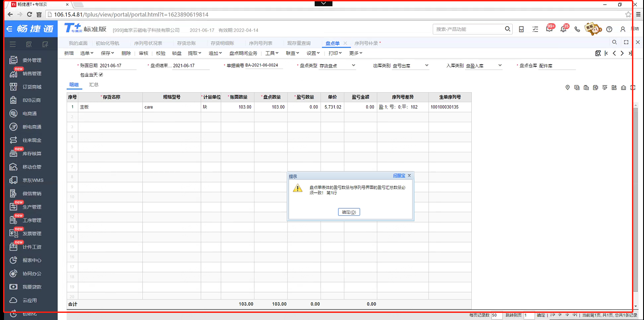The width and height of the screenshot is (644, 320).
Task: Open notification bell with 35 badge
Action: pos(564,29)
